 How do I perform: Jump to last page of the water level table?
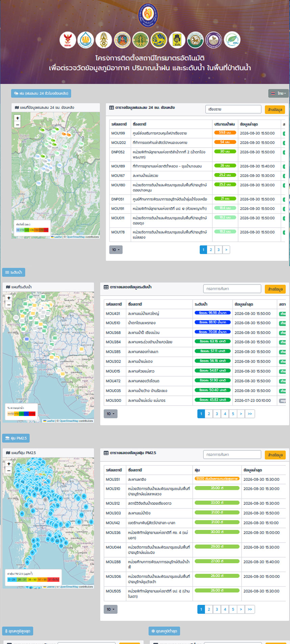coord(250,414)
